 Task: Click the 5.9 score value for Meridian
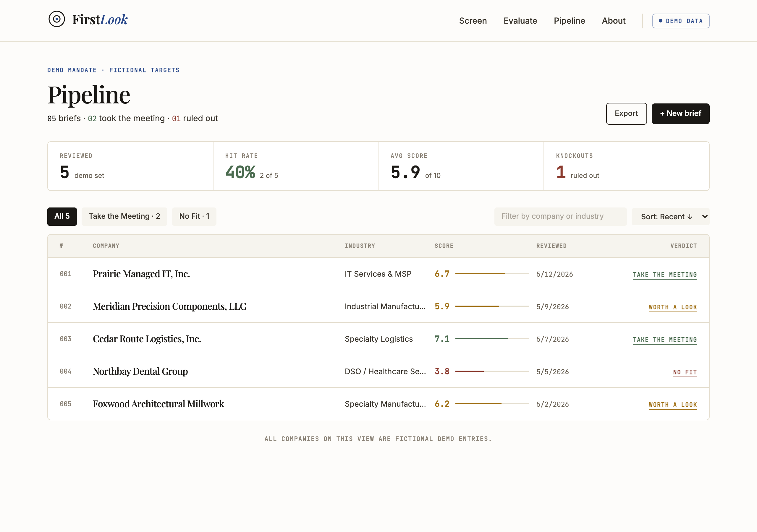coord(442,306)
